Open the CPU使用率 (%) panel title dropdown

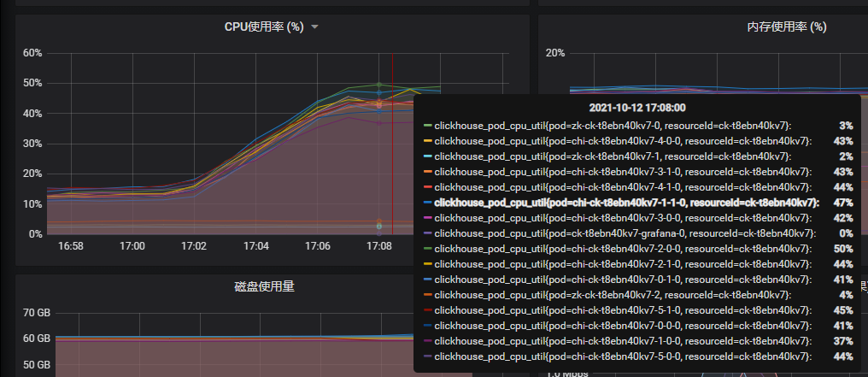pyautogui.click(x=315, y=27)
